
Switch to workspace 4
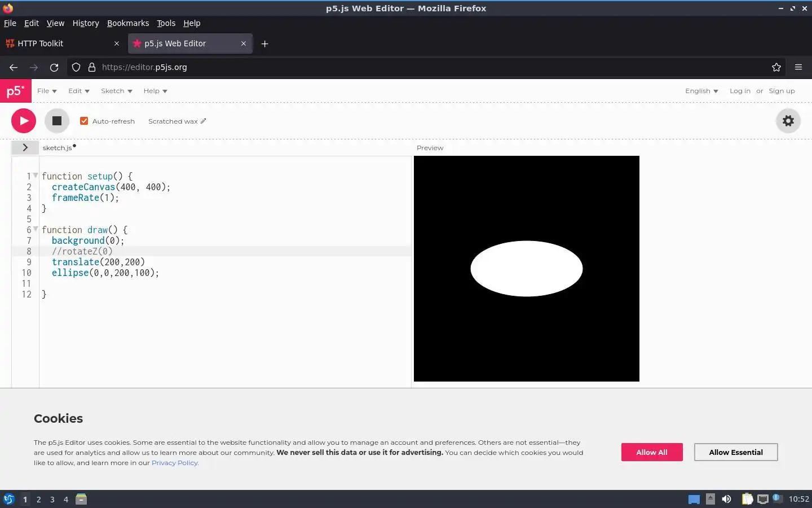(x=66, y=500)
